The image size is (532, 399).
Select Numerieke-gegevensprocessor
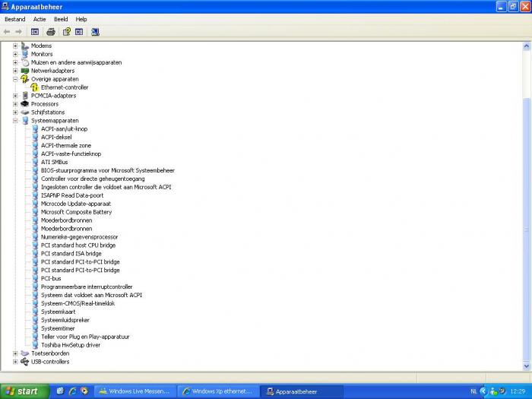coord(79,237)
